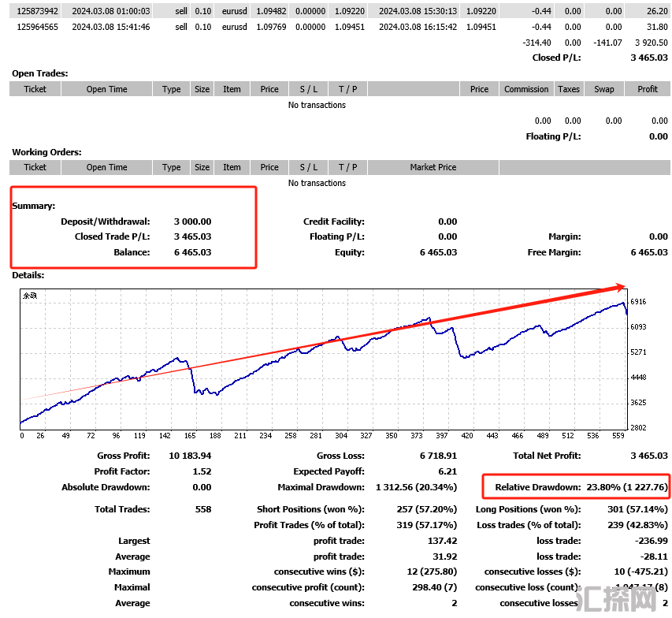Click the total profit 3 920.50
672x618 pixels.
652,43
